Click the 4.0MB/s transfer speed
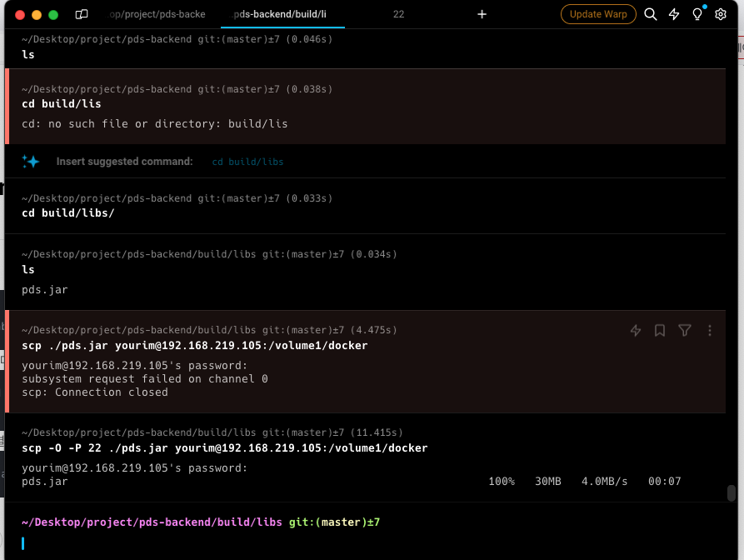 click(x=605, y=481)
